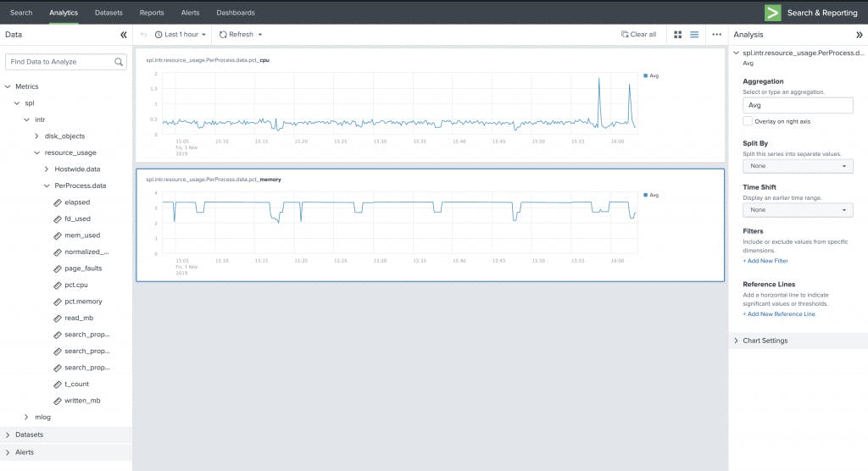Switch to stacked list layout icon
This screenshot has width=868, height=471.
pyautogui.click(x=694, y=35)
